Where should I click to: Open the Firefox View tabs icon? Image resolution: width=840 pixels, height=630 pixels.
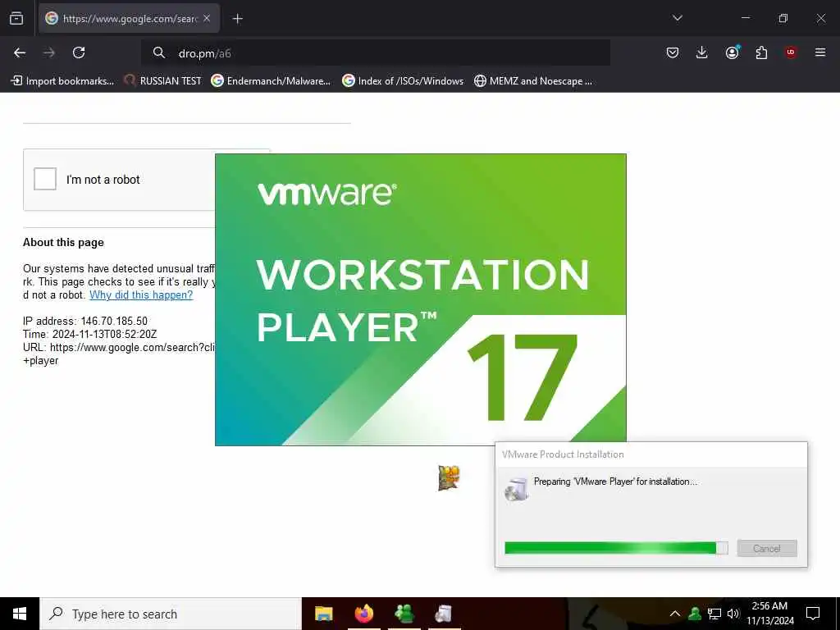[x=16, y=18]
